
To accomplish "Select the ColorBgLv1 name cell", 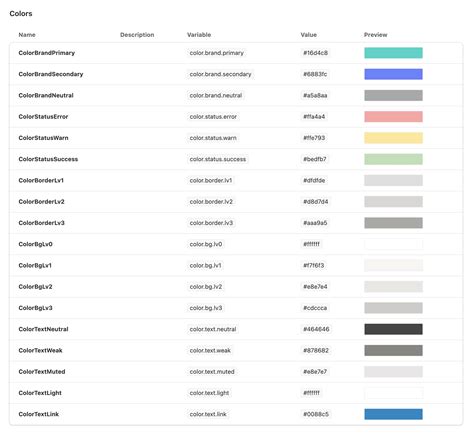I will coord(35,265).
